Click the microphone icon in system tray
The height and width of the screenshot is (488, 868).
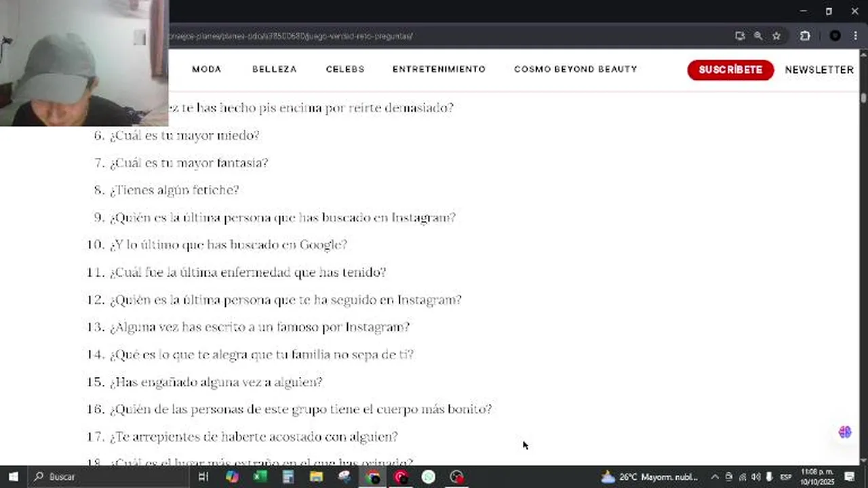(769, 476)
